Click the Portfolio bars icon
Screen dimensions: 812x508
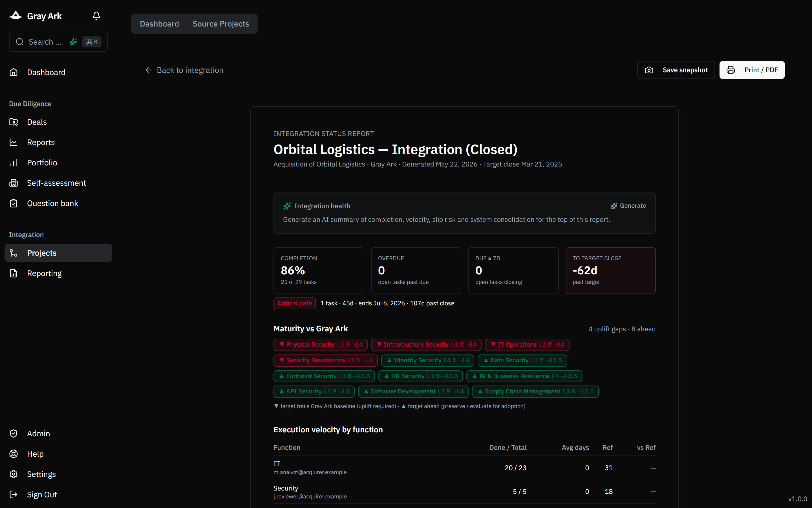pyautogui.click(x=14, y=163)
